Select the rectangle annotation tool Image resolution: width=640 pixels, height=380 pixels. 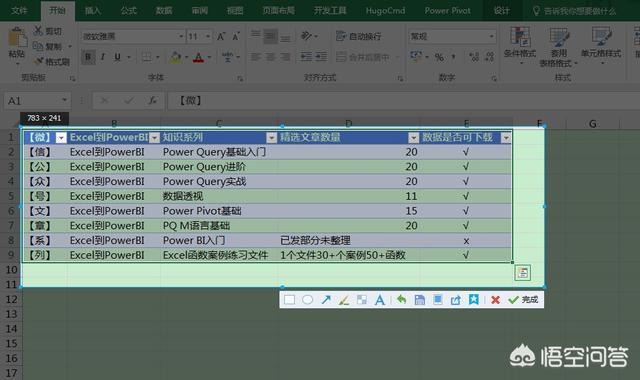tap(289, 300)
